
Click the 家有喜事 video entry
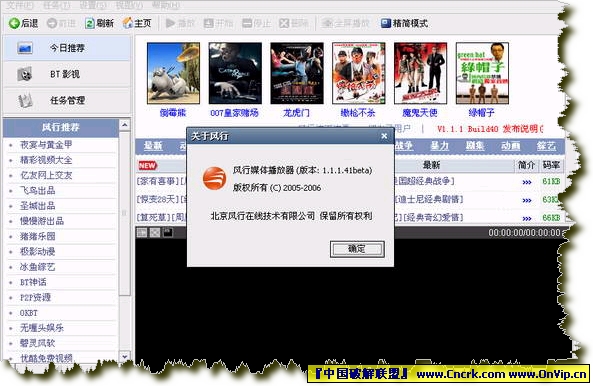pyautogui.click(x=157, y=181)
